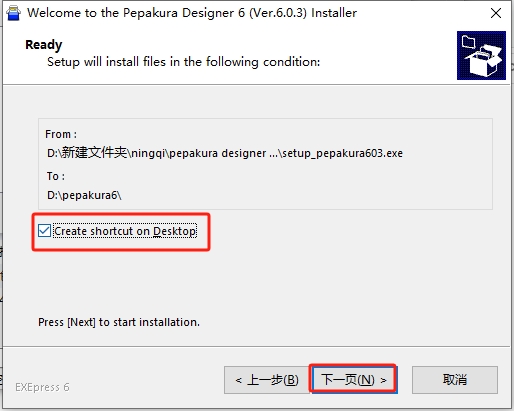The width and height of the screenshot is (514, 411).
Task: Click the small folder symbol in header graphic
Action: (x=468, y=42)
